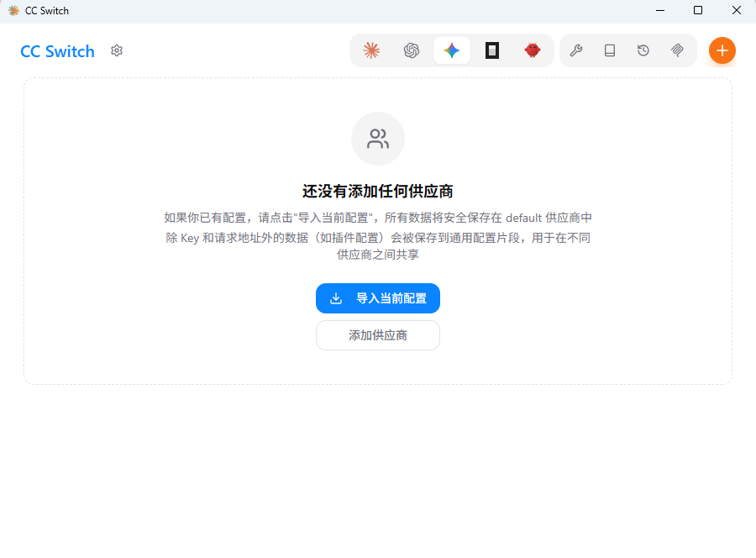This screenshot has width=756, height=558.
Task: Minimize the CC Switch window
Action: 660,11
